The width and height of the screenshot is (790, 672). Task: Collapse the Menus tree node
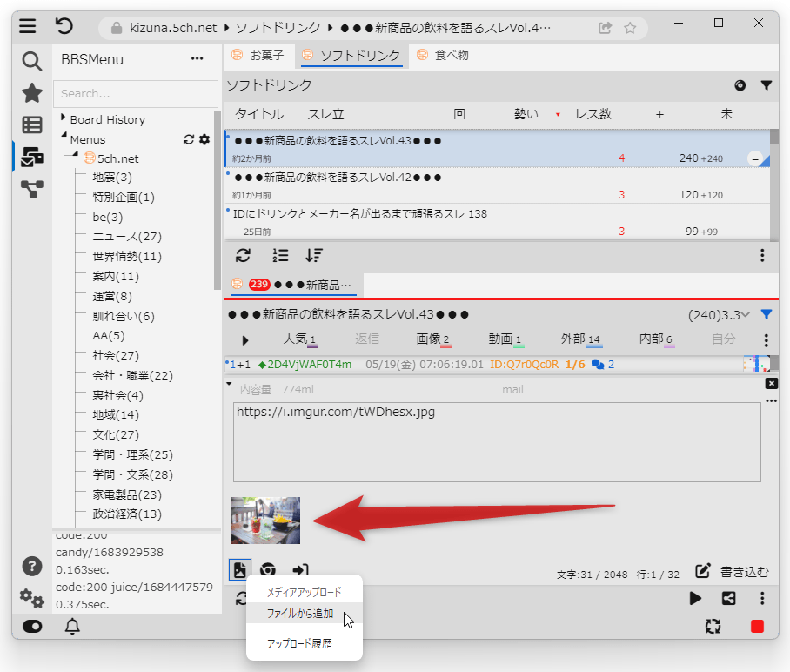pos(64,135)
